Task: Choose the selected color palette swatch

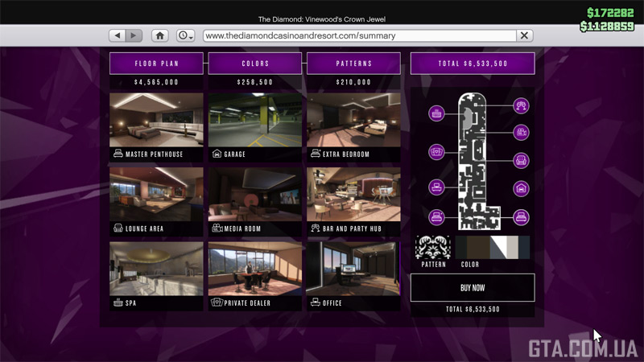Action: point(492,247)
